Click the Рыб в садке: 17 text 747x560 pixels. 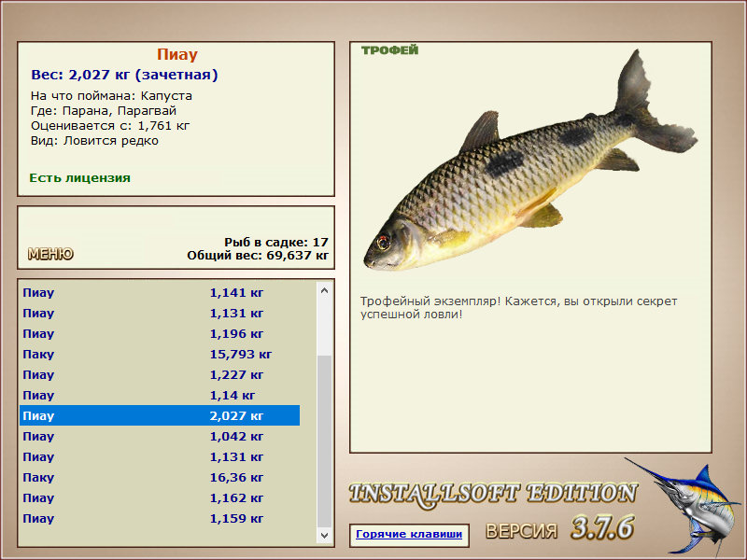(276, 243)
